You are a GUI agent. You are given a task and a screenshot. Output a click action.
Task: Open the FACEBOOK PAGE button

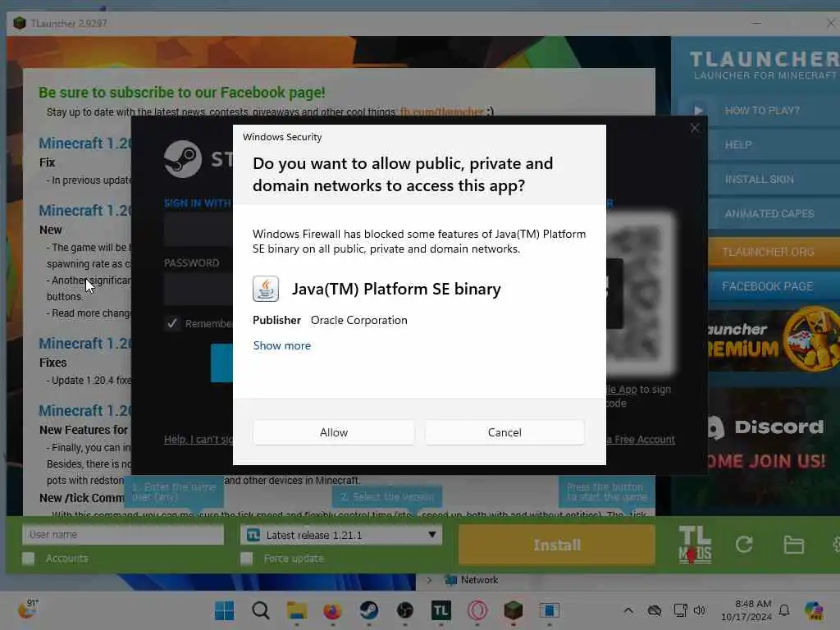pyautogui.click(x=774, y=286)
